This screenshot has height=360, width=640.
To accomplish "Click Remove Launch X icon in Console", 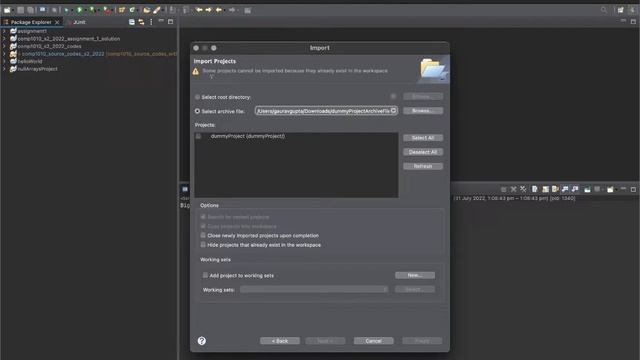I will [513, 189].
